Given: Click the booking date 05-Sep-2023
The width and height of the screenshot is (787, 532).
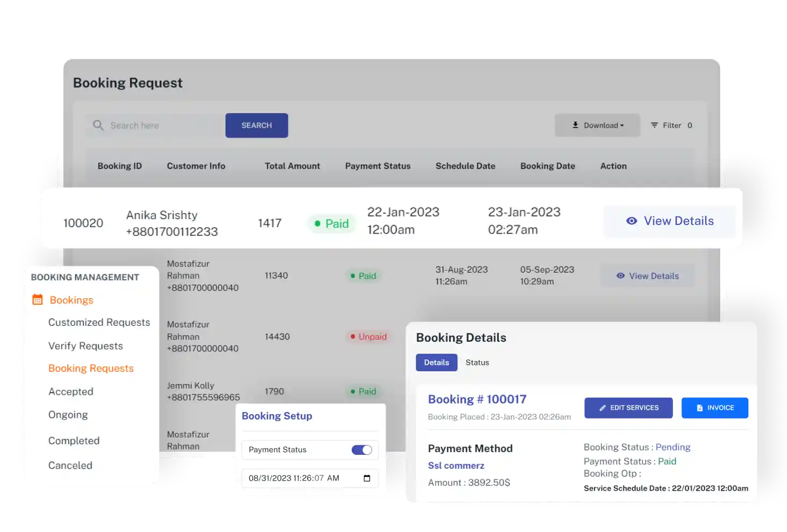Looking at the screenshot, I should 547,270.
